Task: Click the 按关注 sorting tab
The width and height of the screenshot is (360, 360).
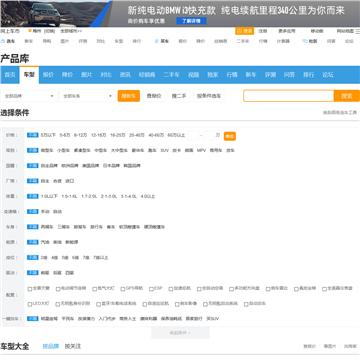Action: 73,346
